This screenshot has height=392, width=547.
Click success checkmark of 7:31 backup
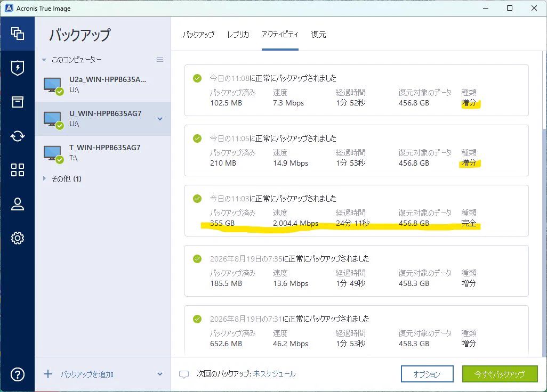pyautogui.click(x=197, y=319)
